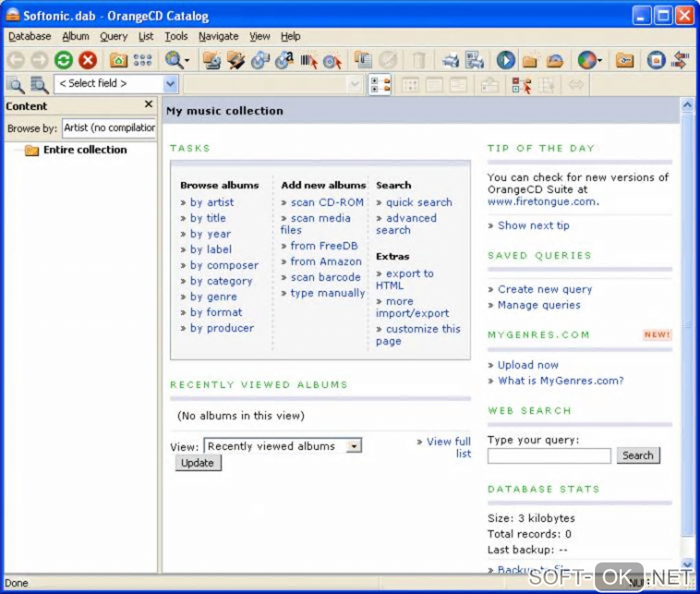Image resolution: width=700 pixels, height=594 pixels.
Task: Click the Type your query input field
Action: tap(549, 455)
